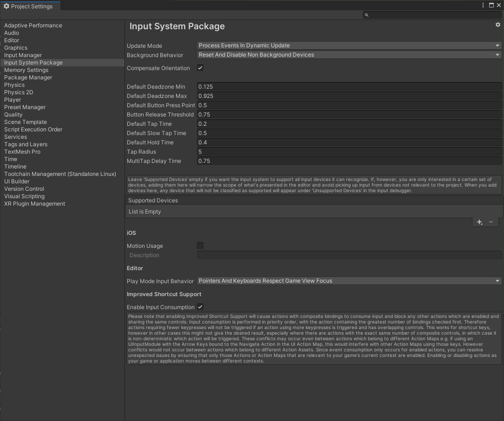The width and height of the screenshot is (504, 421).
Task: Open XR Plugin Management settings
Action: (34, 203)
